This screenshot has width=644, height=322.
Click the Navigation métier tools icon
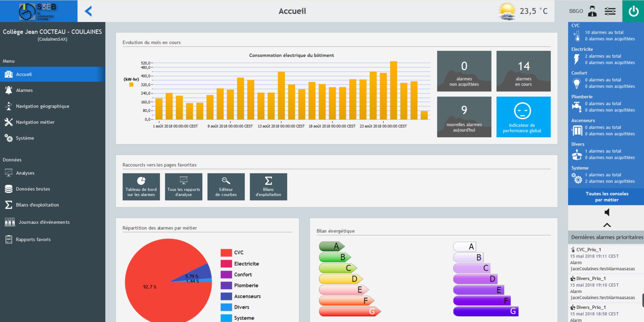click(9, 122)
